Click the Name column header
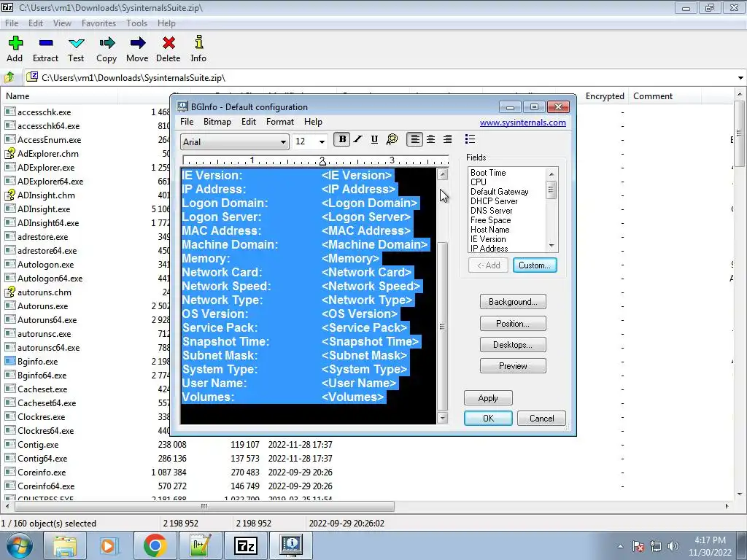This screenshot has width=747, height=560. (60, 96)
